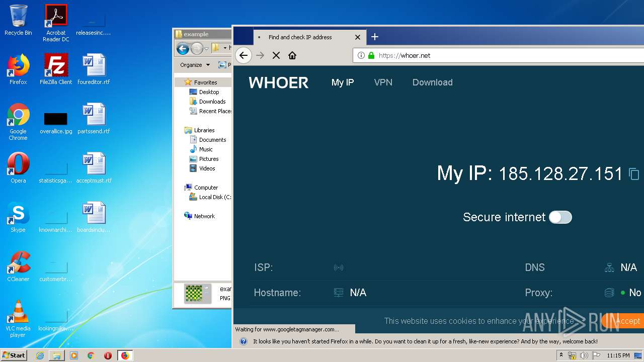Click network icon in system tray

pos(572,355)
